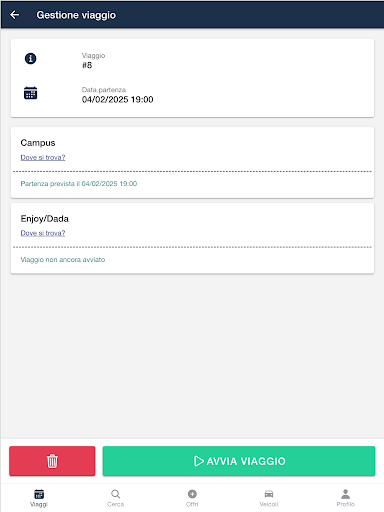
Task: Click 'Dove si trova?' under Campus
Action: 43,157
